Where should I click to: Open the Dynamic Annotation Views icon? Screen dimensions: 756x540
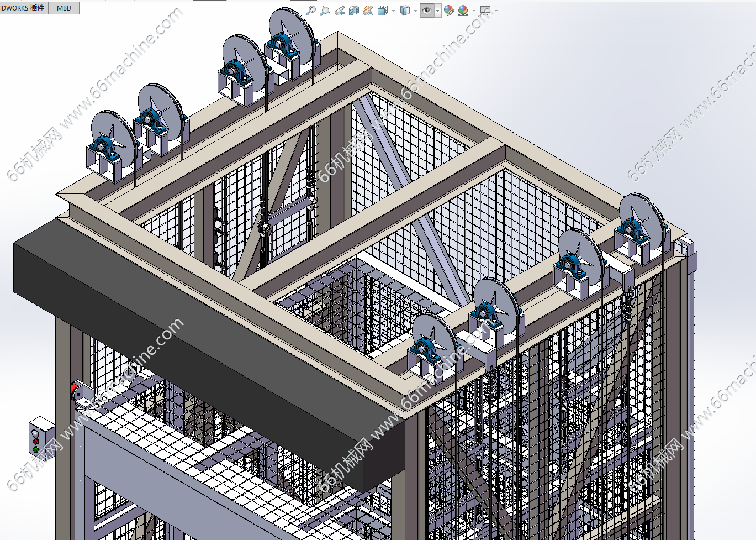[368, 11]
